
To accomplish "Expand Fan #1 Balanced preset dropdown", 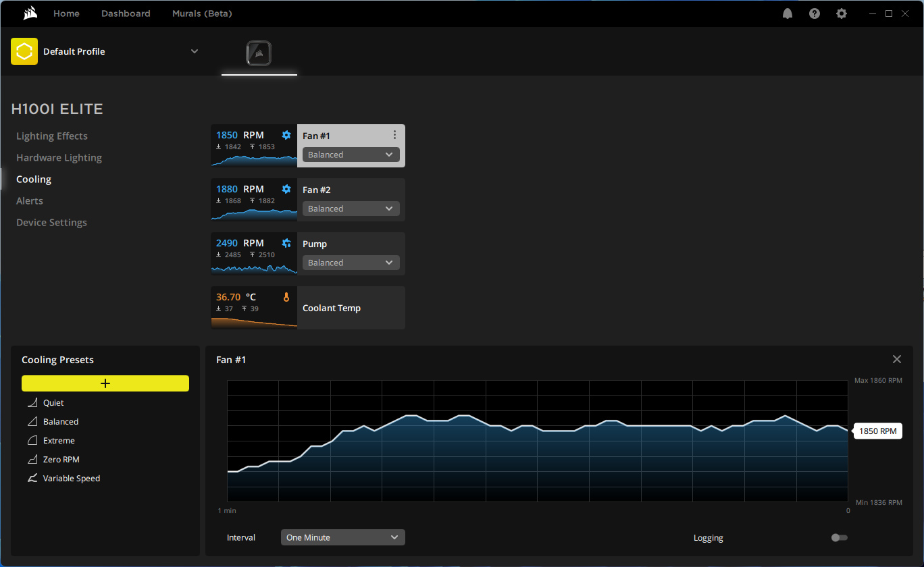I will 351,155.
